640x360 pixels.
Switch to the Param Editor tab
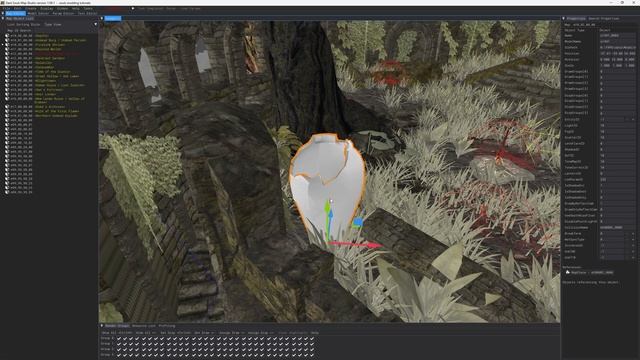coord(63,13)
